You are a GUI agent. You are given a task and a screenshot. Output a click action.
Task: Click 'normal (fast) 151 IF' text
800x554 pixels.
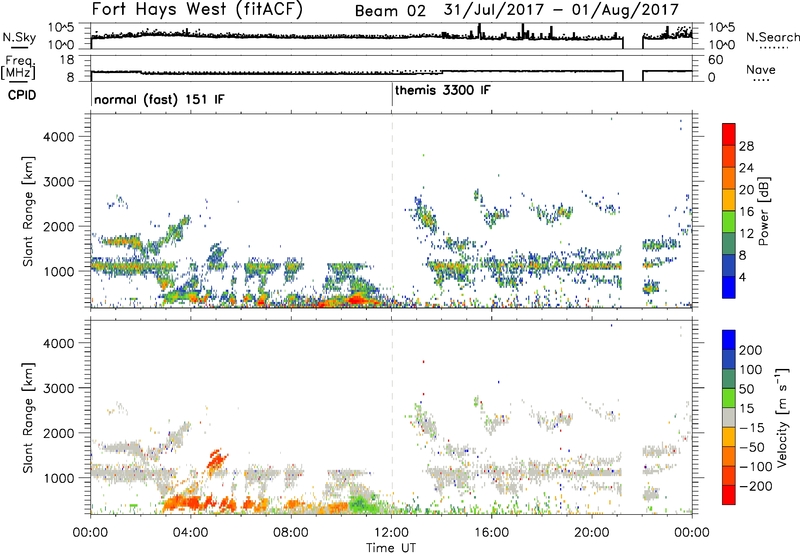click(x=159, y=99)
